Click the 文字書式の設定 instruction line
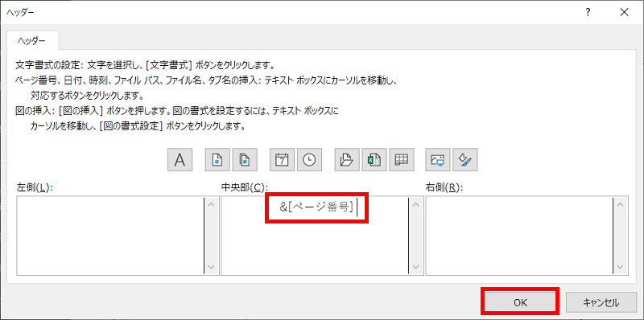 [145, 66]
